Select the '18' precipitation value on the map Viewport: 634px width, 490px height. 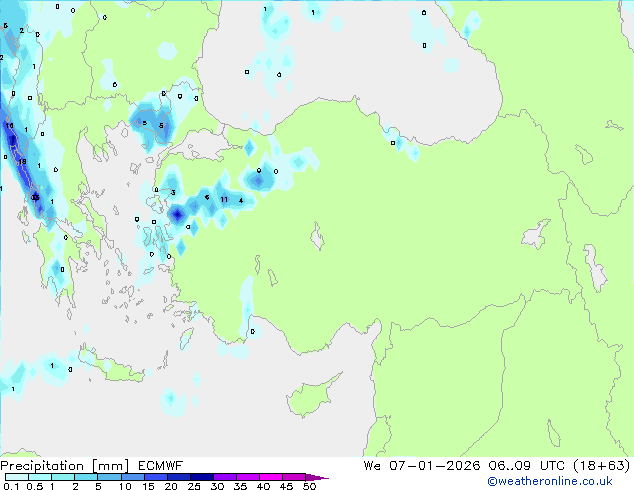(x=22, y=162)
